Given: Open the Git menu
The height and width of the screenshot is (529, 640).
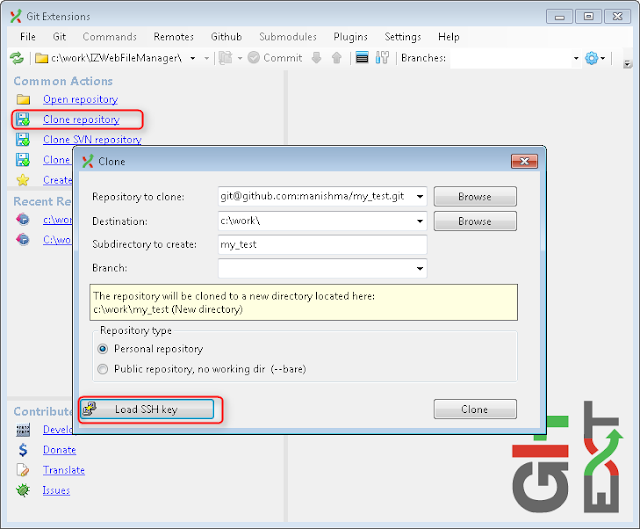Looking at the screenshot, I should [x=59, y=37].
